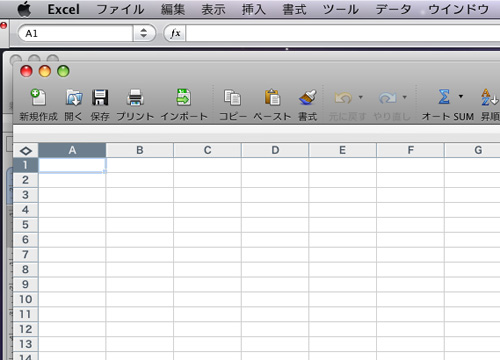Click the インポート import icon
This screenshot has width=500, height=360.
coord(184,97)
